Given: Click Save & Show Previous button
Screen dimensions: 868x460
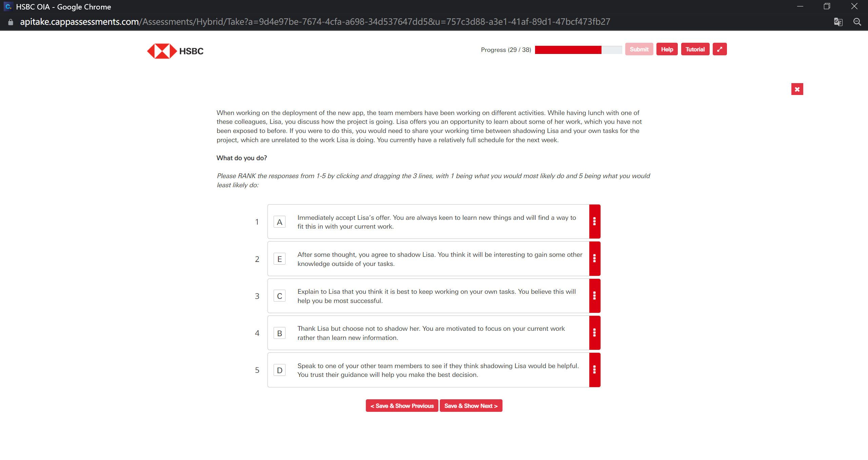Looking at the screenshot, I should [x=402, y=405].
